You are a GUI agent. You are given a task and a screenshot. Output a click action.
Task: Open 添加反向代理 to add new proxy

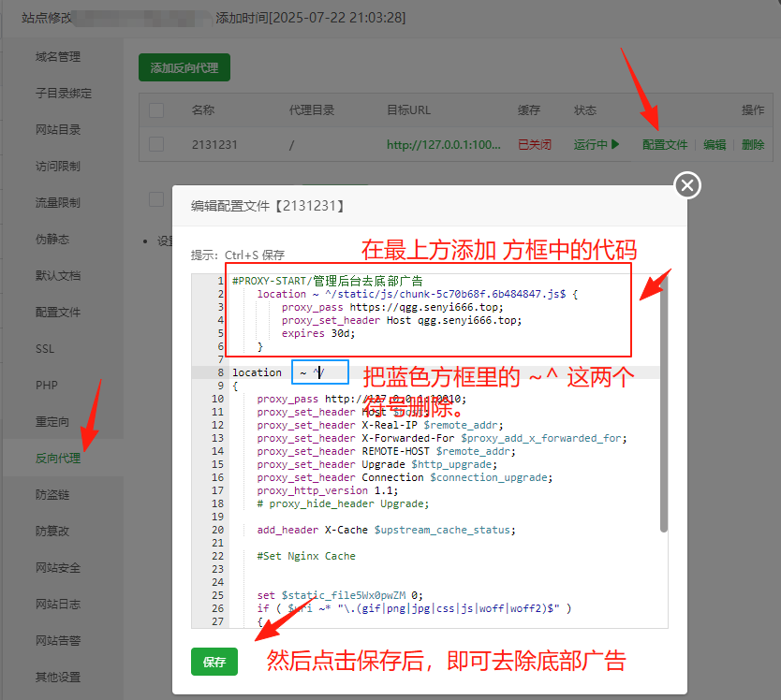[184, 67]
